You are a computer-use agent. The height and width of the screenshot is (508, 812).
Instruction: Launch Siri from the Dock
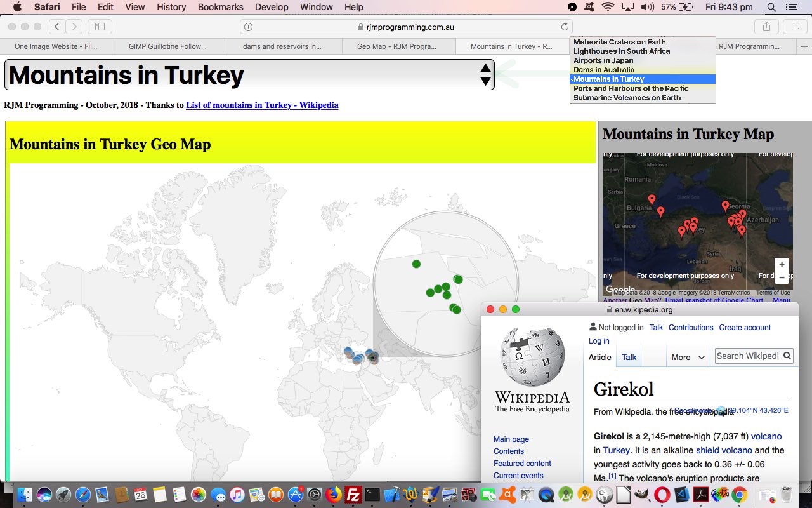(44, 495)
